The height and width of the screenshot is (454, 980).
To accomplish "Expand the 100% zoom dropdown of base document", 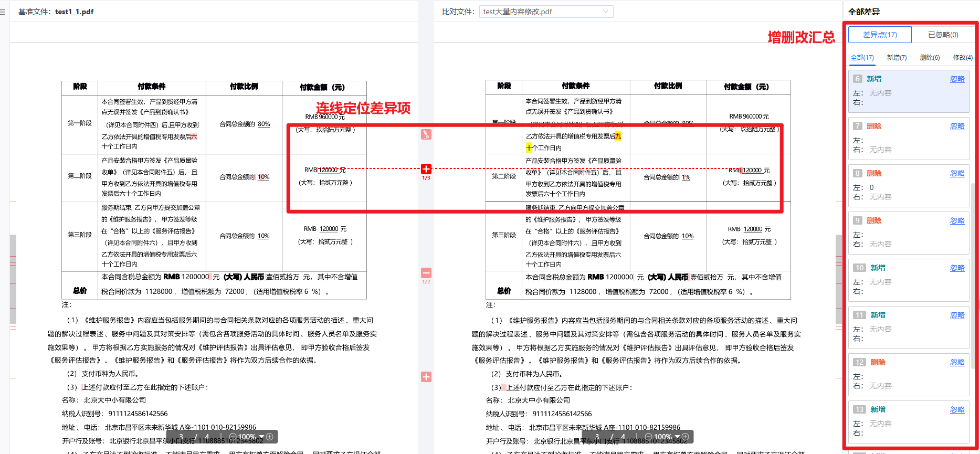I will [261, 437].
